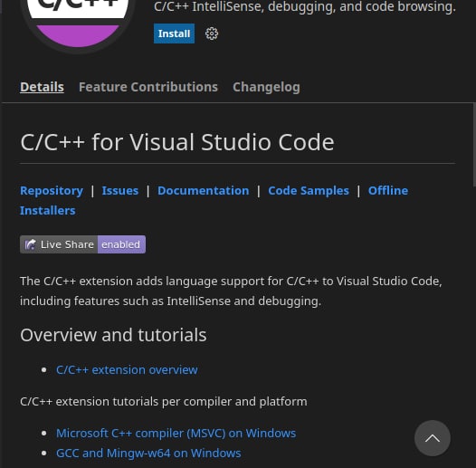Image resolution: width=476 pixels, height=468 pixels.
Task: Open the Repository link
Action: point(52,191)
